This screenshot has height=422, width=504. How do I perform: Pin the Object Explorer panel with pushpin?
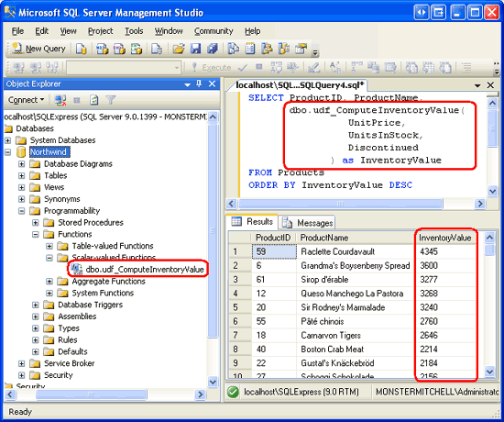coord(199,84)
